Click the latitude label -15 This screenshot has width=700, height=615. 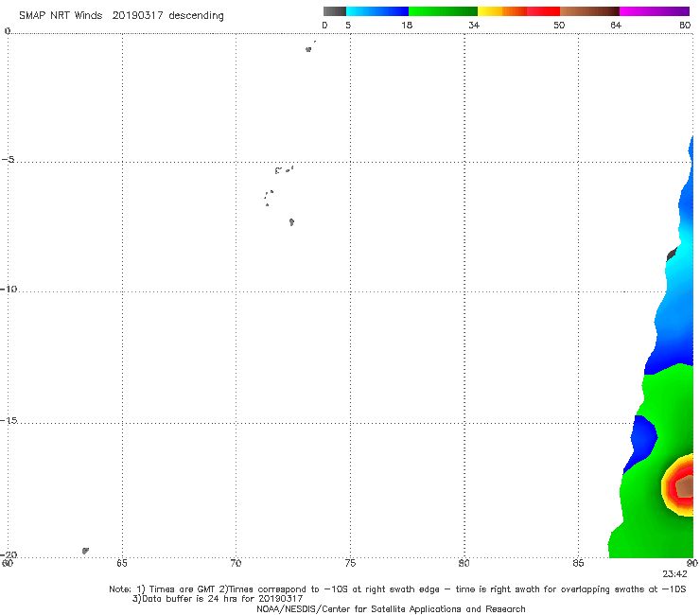(9, 420)
